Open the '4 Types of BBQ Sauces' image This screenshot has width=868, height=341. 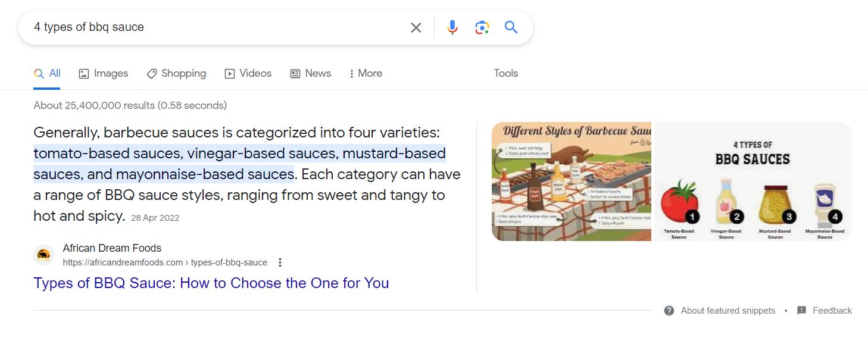point(751,182)
